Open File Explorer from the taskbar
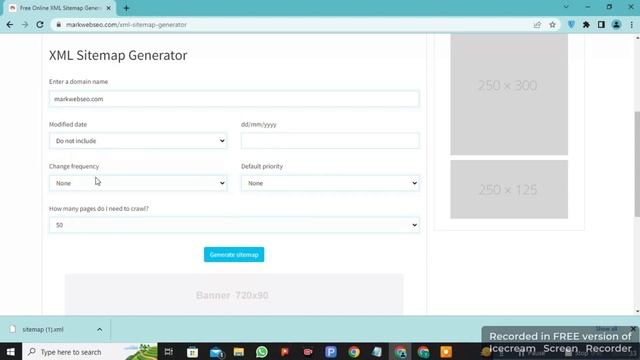640x360 pixels. (x=239, y=352)
